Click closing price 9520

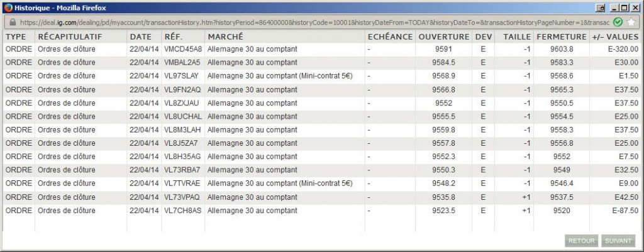pyautogui.click(x=562, y=211)
